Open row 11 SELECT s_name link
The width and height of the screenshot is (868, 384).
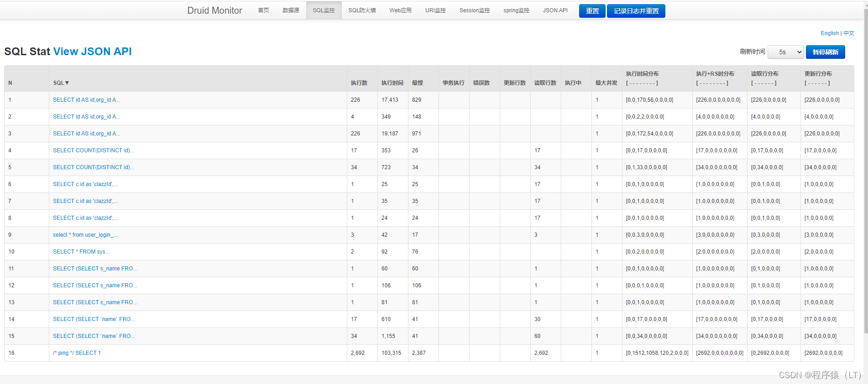point(95,269)
